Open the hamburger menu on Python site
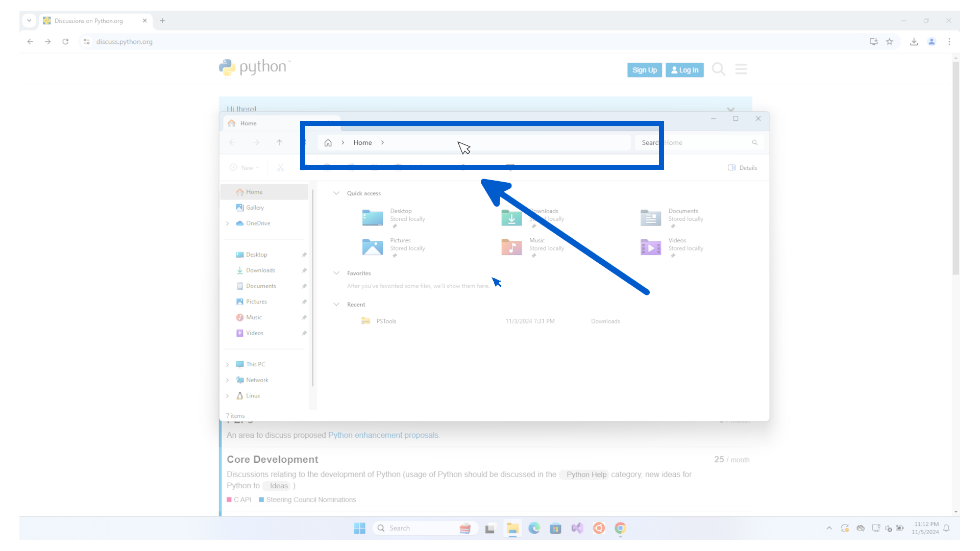This screenshot has height=551, width=980. coord(741,69)
